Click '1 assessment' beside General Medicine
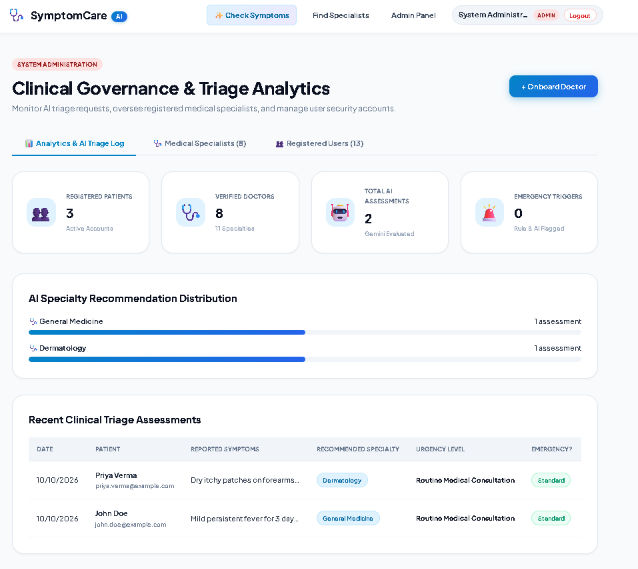 [x=557, y=322]
